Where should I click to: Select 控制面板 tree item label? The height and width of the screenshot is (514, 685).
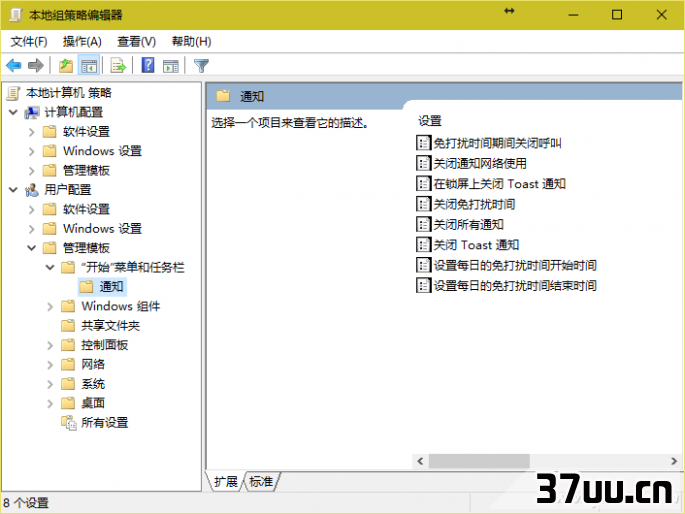coord(104,345)
